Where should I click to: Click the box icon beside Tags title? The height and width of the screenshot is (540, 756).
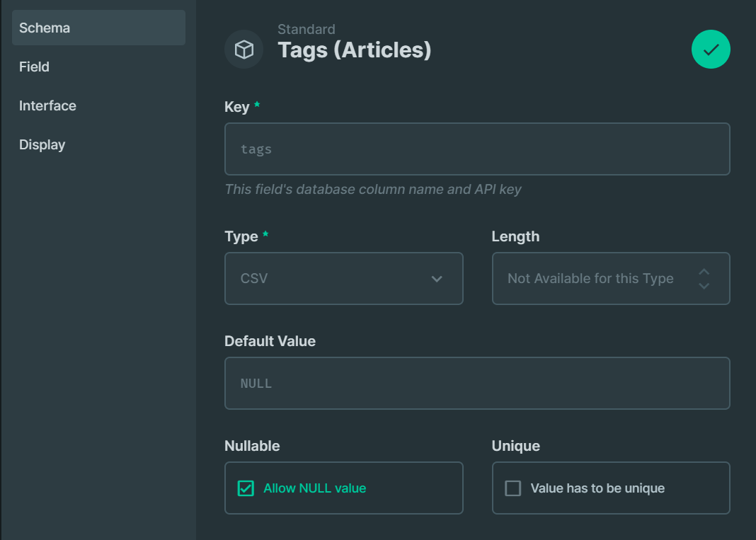point(244,49)
